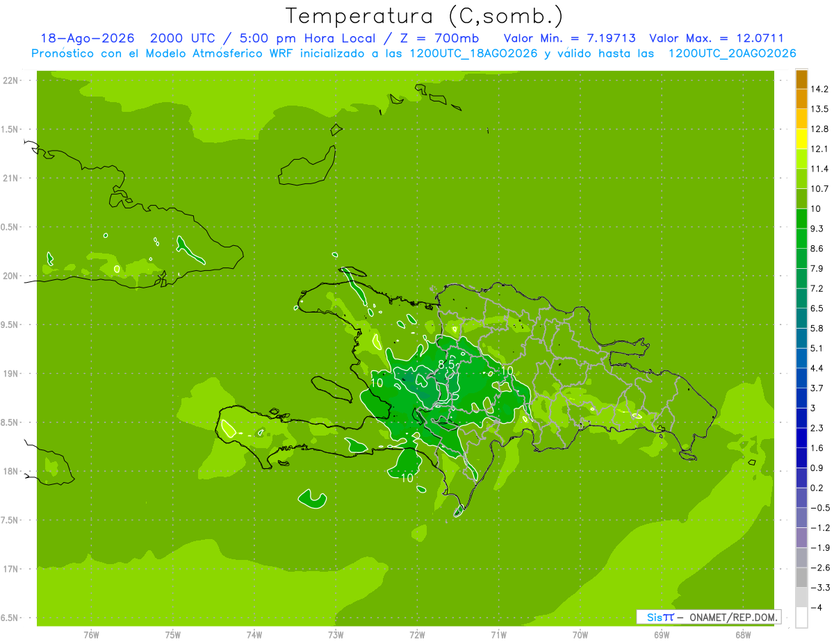Click the "19N" latitude label

[x=10, y=374]
